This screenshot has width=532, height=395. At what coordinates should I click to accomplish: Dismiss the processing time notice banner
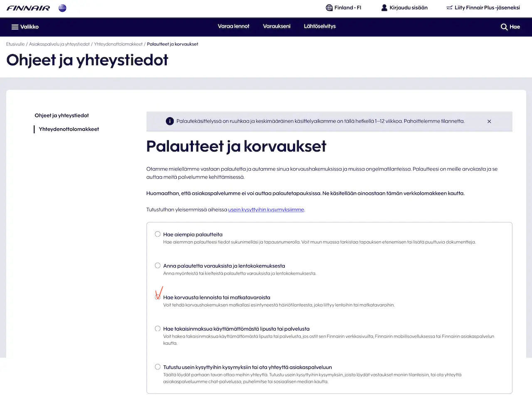click(489, 121)
